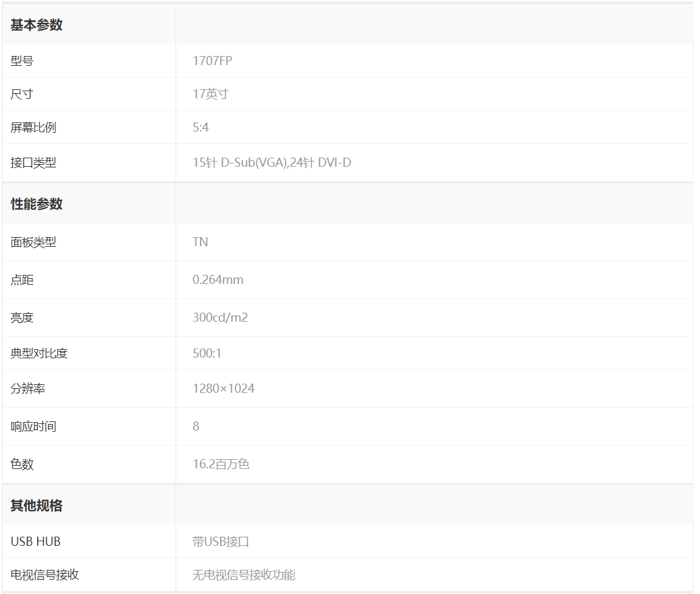Select the 电视信号接收 label
This screenshot has height=594, width=700.
(45, 575)
